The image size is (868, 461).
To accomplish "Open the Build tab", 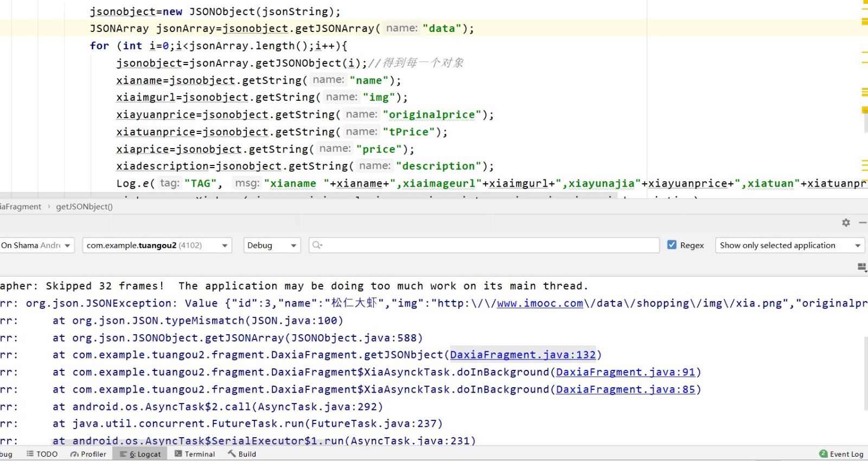I will click(x=242, y=454).
